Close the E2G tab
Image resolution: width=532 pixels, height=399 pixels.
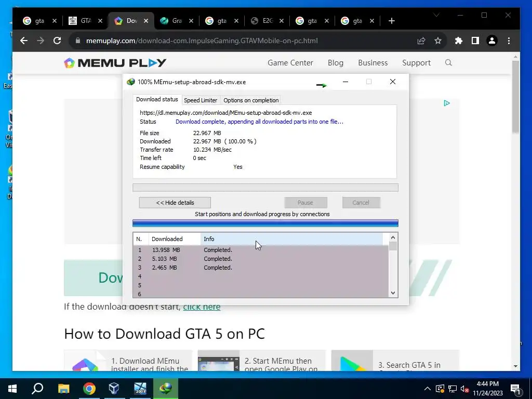click(x=281, y=21)
